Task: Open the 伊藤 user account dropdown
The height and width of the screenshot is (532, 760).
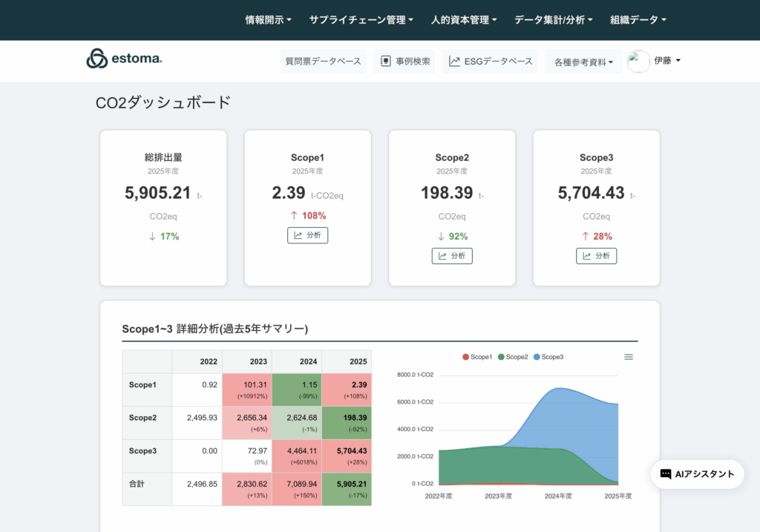Action: click(x=667, y=61)
